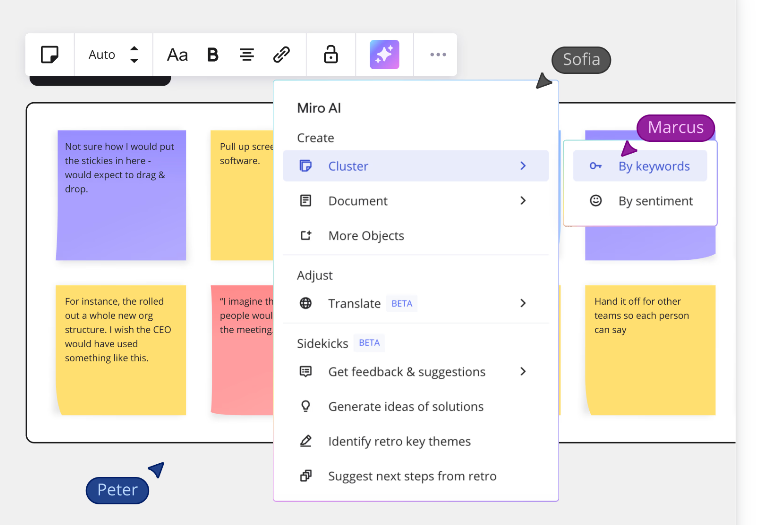Select the purple 'Not sure how I would put' sticky
Viewport: 758px width, 525px height.
[x=121, y=195]
